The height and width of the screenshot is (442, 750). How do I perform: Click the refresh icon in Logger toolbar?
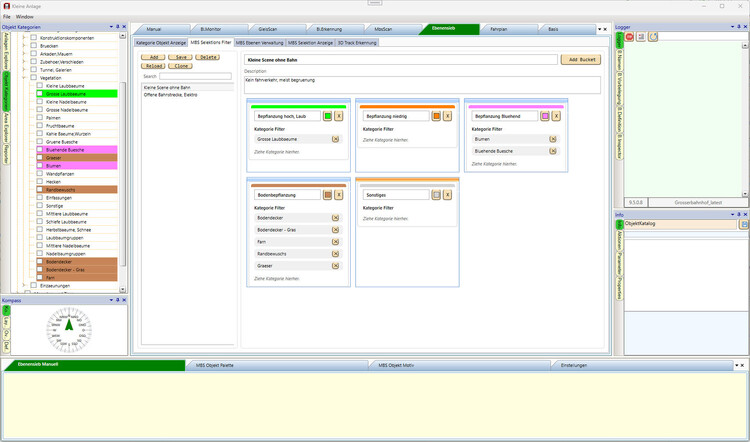pos(653,37)
